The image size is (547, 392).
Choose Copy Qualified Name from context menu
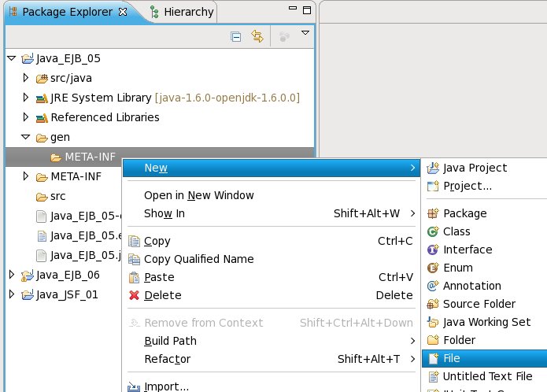[x=198, y=259]
